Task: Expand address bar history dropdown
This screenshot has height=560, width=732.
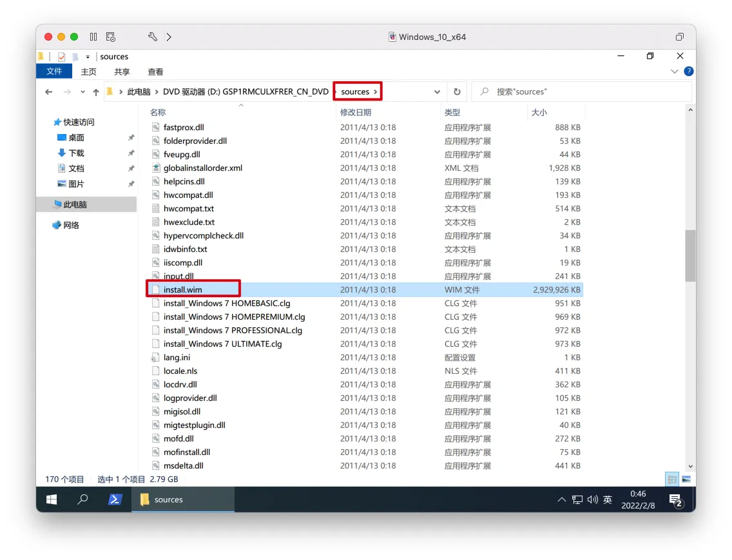Action: (x=437, y=92)
